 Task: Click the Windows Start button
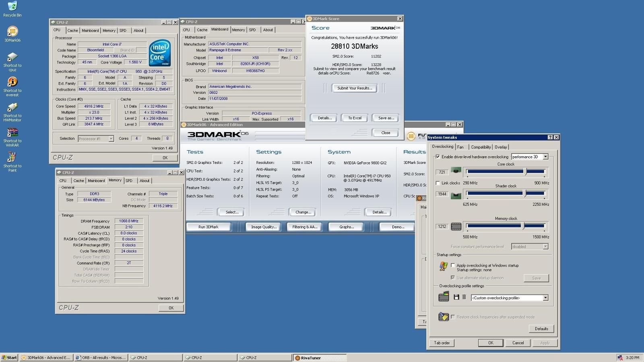(x=9, y=358)
